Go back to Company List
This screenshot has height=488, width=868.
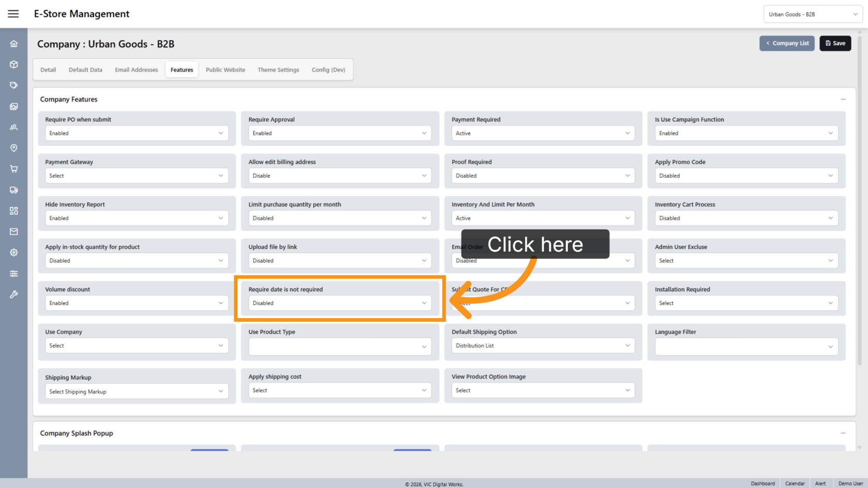click(x=787, y=43)
